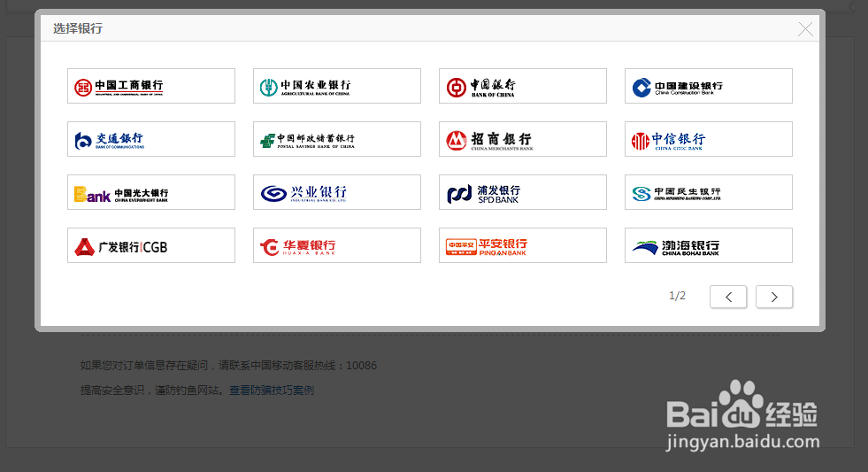Select 中国民生银行 Minsheng Bank
Viewport: 868px width, 472px height.
709,192
